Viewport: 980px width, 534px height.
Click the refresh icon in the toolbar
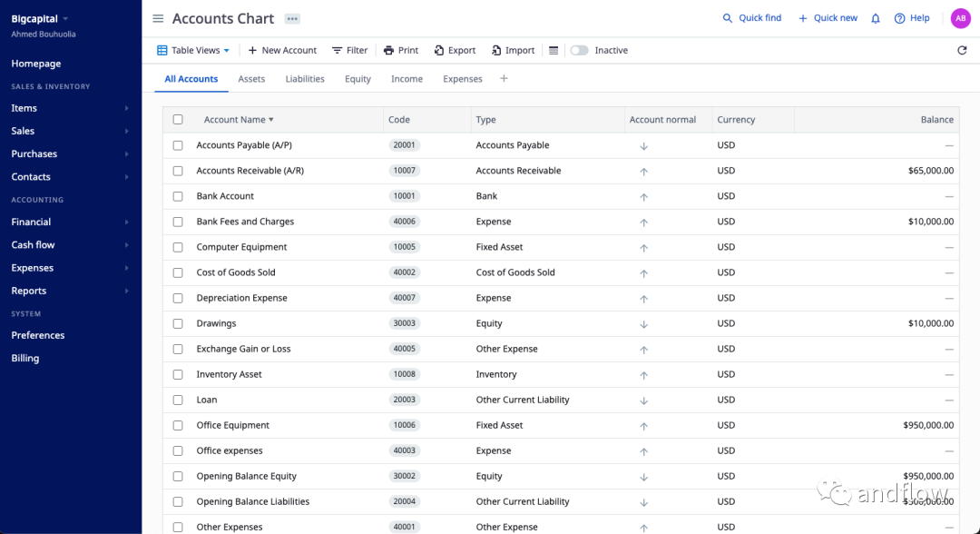pyautogui.click(x=962, y=51)
